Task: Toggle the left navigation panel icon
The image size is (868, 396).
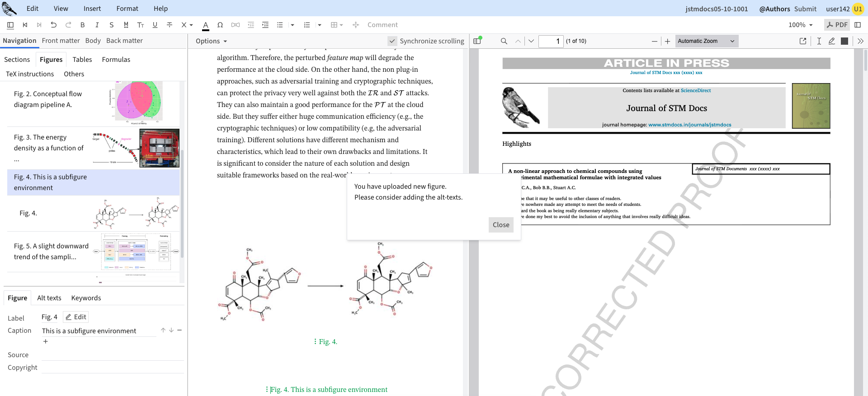Action: point(10,25)
